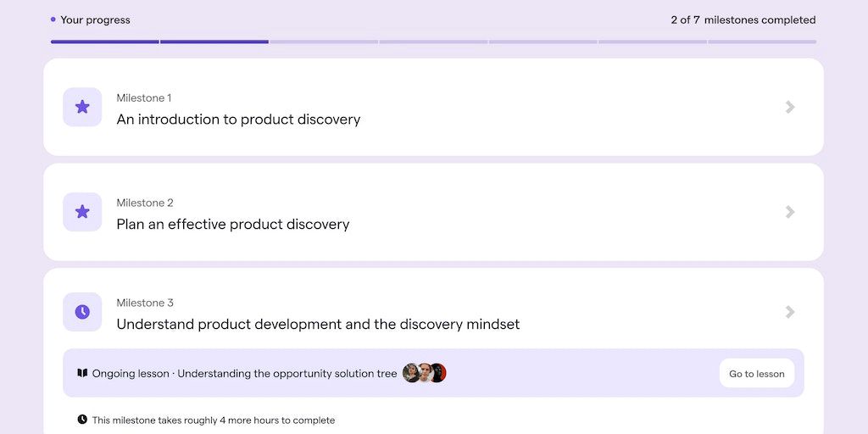868x434 pixels.
Task: Select the Milestone 3 discovery mindset title
Action: (318, 325)
